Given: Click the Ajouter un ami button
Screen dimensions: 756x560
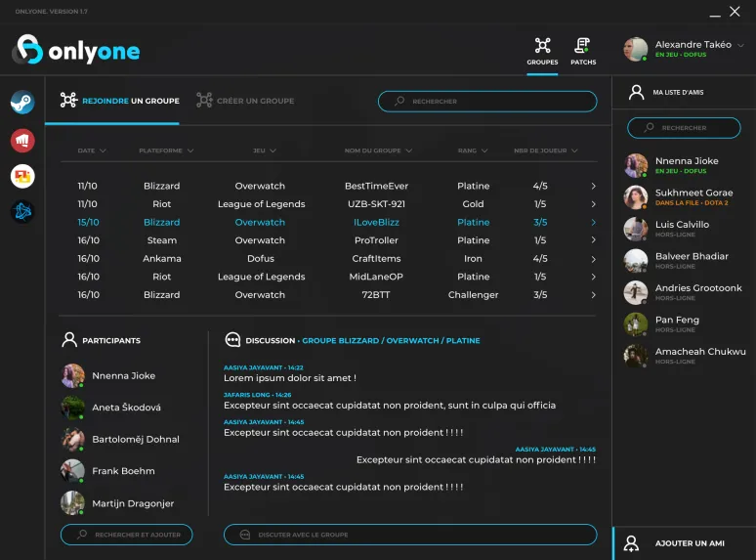Looking at the screenshot, I should (684, 542).
